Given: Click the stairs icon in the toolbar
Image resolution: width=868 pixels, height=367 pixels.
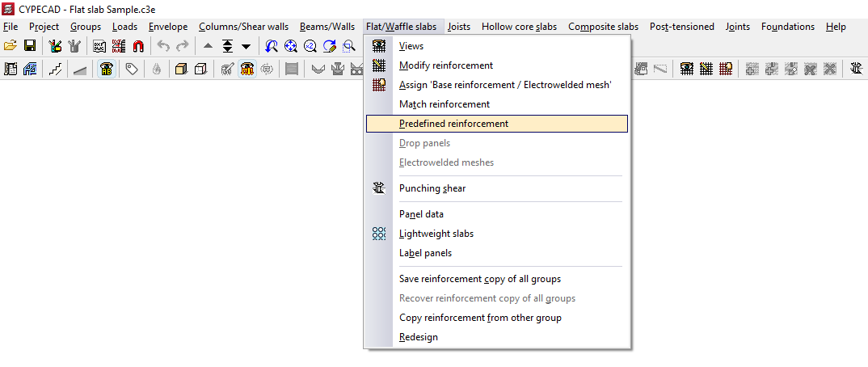Looking at the screenshot, I should pyautogui.click(x=55, y=70).
